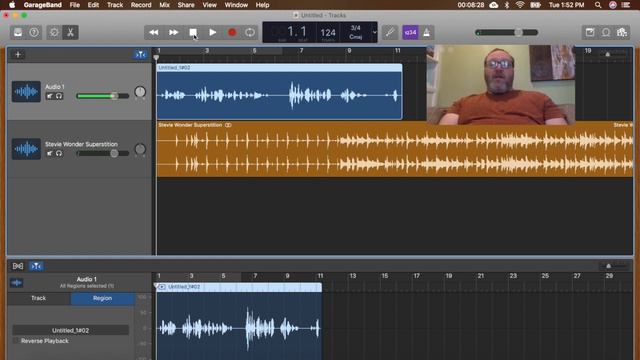Click the Flex button in editor
Viewport: 640px width, 360px height.
18,266
